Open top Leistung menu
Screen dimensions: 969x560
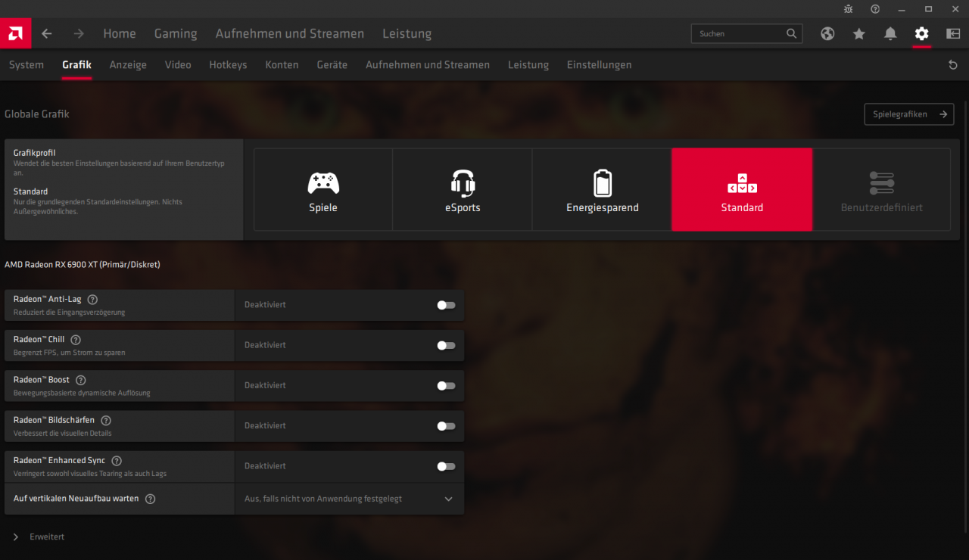pos(407,33)
